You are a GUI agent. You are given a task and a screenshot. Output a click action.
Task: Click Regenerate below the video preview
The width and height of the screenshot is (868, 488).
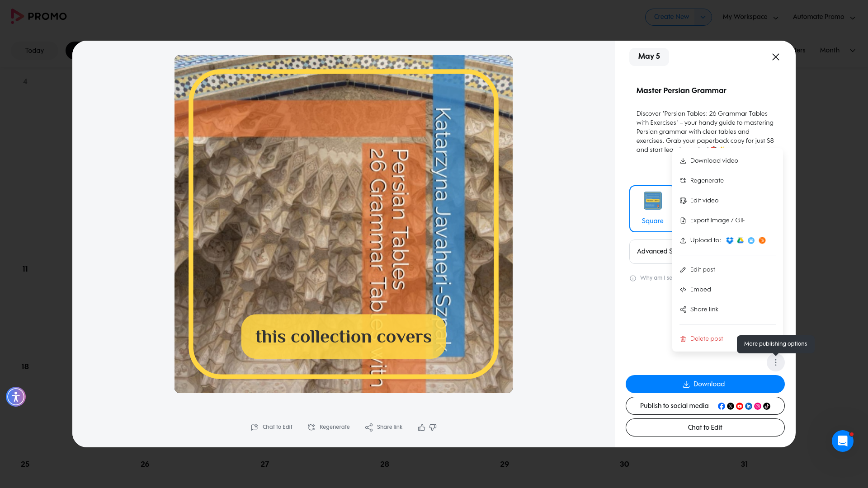329,427
